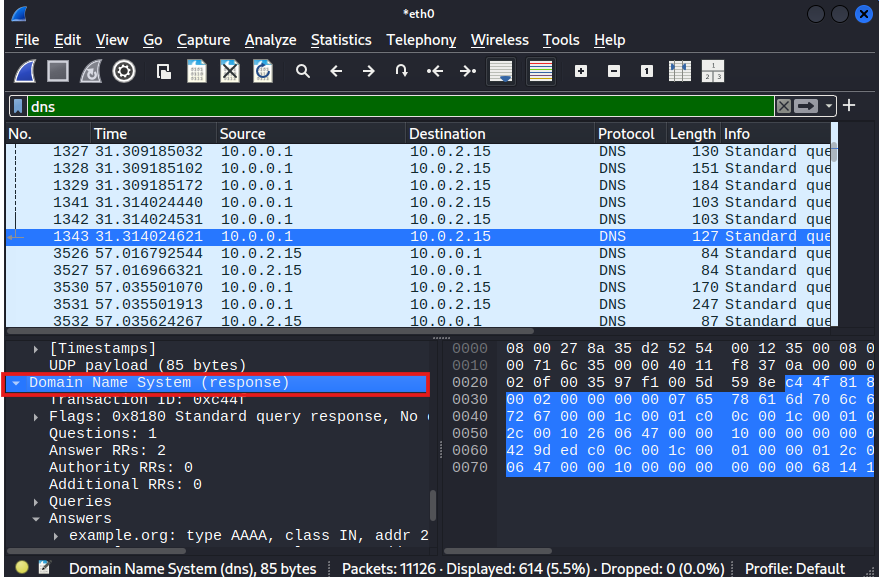Expand example.org type AAAA answer
Image resolution: width=879 pixels, height=577 pixels.
point(55,536)
